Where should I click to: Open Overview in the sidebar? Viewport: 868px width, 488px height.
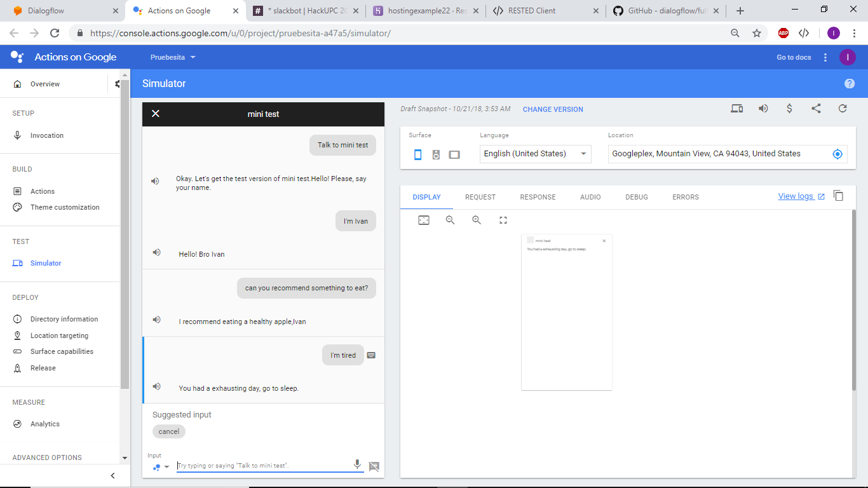(x=45, y=84)
